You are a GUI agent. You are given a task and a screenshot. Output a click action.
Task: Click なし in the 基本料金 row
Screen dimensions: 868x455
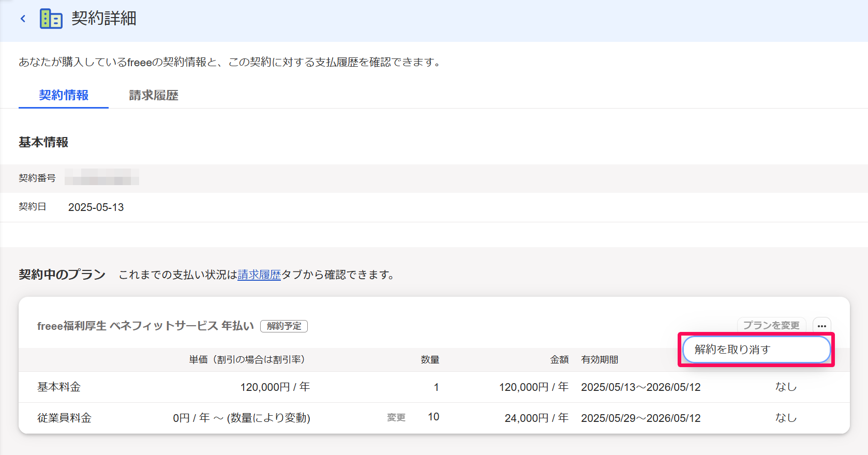click(x=786, y=387)
